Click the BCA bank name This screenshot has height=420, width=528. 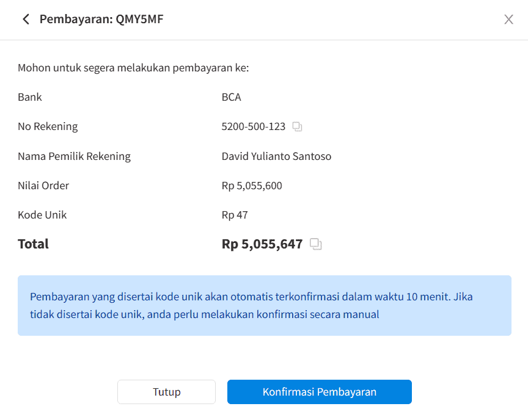pos(231,98)
